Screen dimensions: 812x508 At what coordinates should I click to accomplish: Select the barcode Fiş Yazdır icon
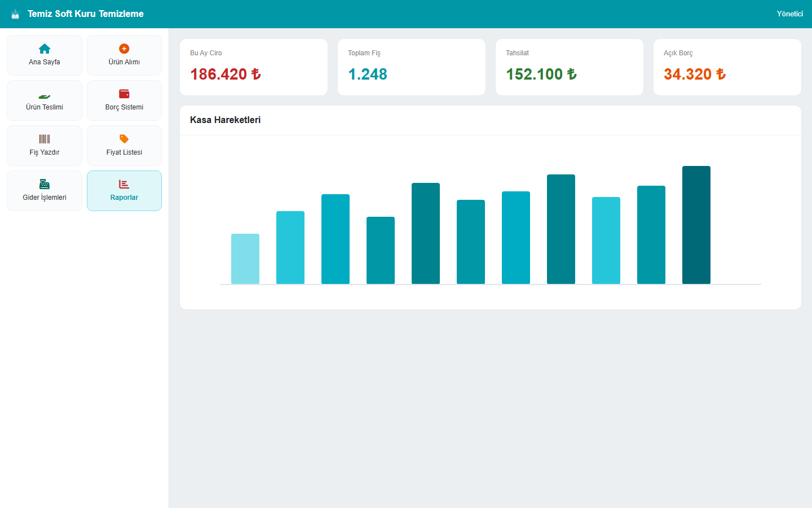click(45, 139)
